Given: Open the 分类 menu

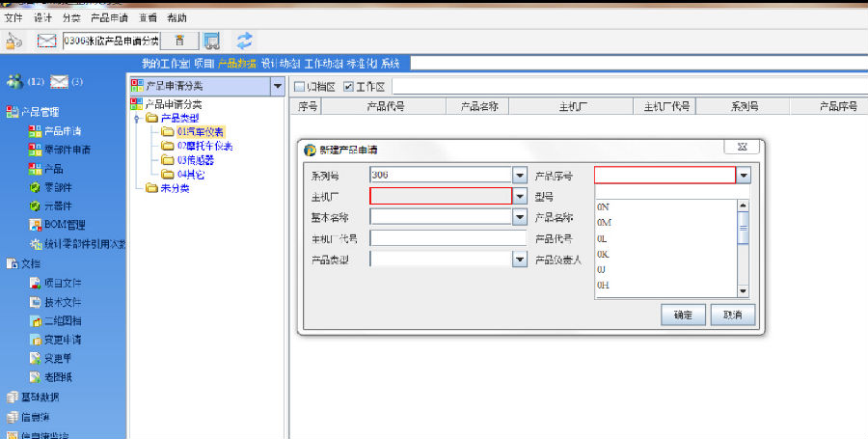Looking at the screenshot, I should click(x=71, y=17).
